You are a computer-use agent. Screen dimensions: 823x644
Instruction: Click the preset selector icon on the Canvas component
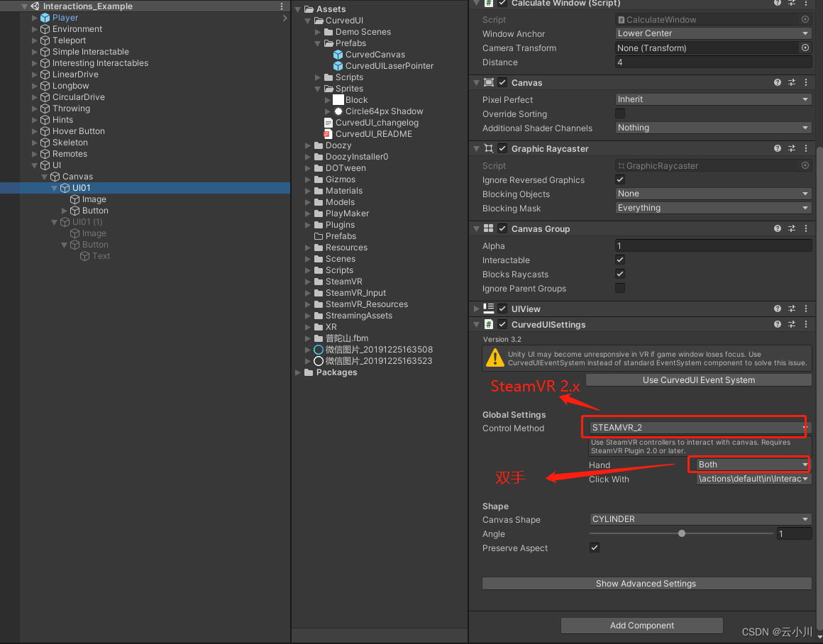click(792, 82)
